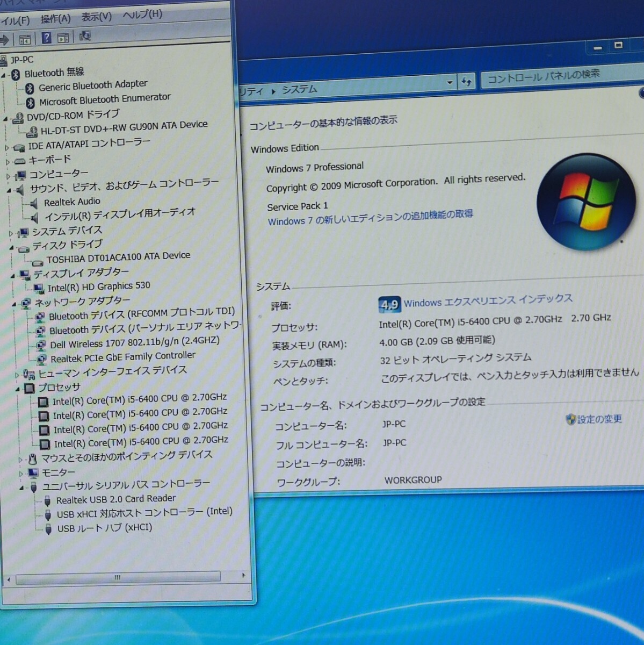Click the 設定の変更 link
The image size is (644, 645).
(x=599, y=419)
